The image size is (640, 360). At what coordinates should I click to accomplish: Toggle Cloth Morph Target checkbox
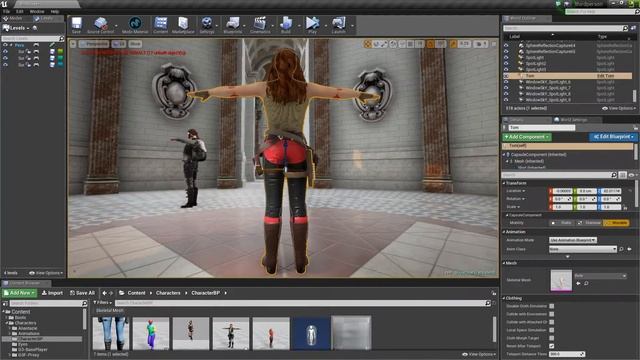551,338
